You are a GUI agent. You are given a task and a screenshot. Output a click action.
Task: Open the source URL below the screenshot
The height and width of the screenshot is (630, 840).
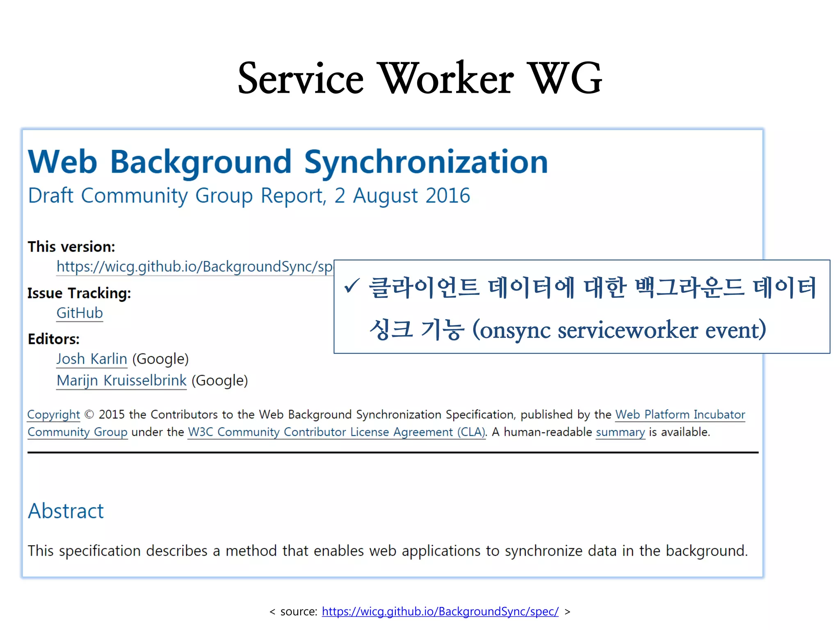(x=440, y=612)
